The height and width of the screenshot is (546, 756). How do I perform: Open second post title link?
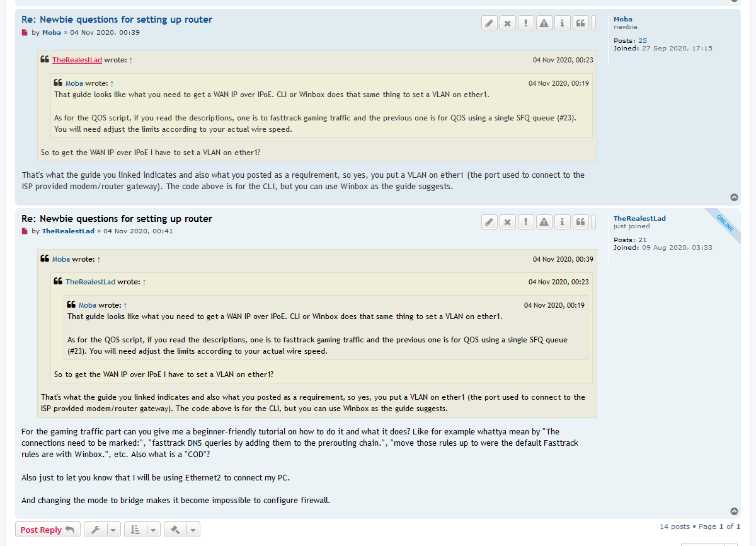pos(117,219)
